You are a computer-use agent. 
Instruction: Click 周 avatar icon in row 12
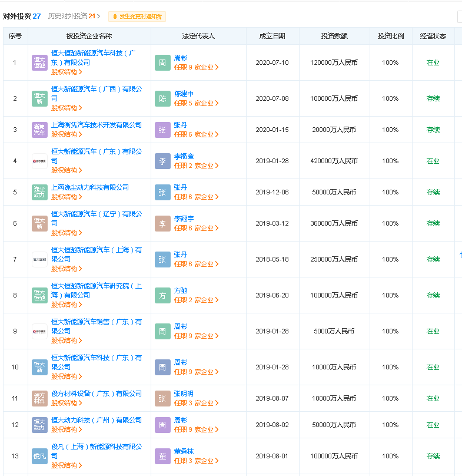(162, 425)
